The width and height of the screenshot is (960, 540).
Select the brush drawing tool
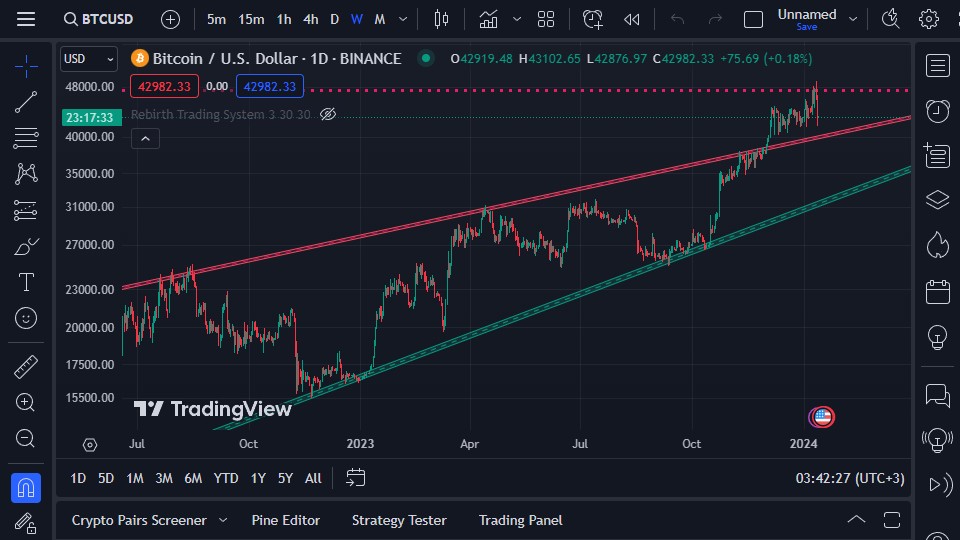click(x=26, y=247)
